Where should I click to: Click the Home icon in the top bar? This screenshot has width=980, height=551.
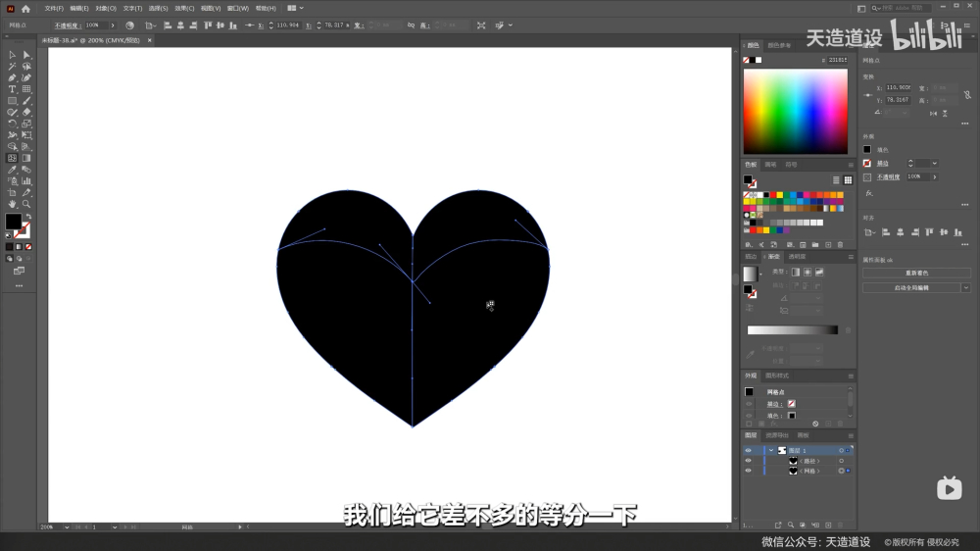point(25,9)
